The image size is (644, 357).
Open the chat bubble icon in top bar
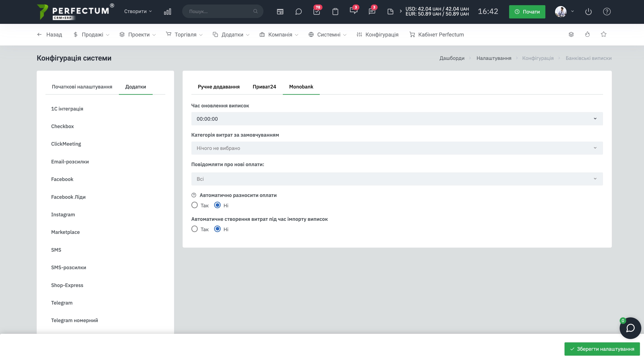(298, 11)
